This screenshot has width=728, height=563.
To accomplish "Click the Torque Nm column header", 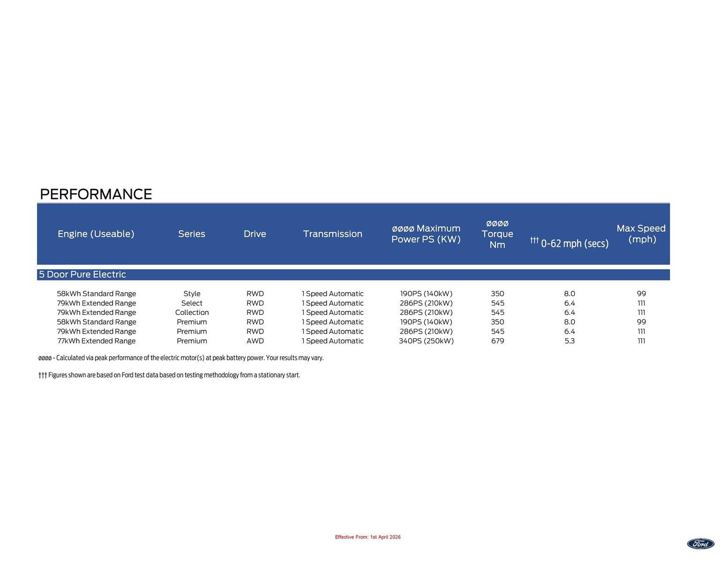I will (x=497, y=234).
